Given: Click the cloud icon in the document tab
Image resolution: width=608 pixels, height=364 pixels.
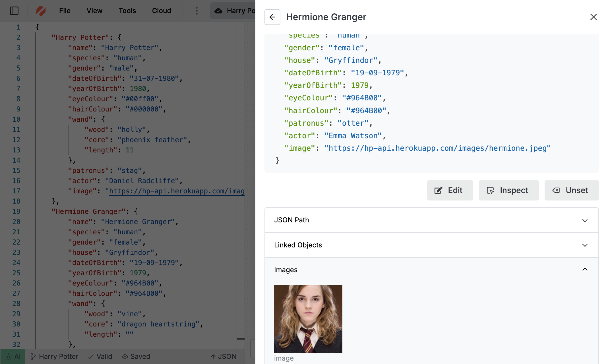Looking at the screenshot, I should pos(218,11).
